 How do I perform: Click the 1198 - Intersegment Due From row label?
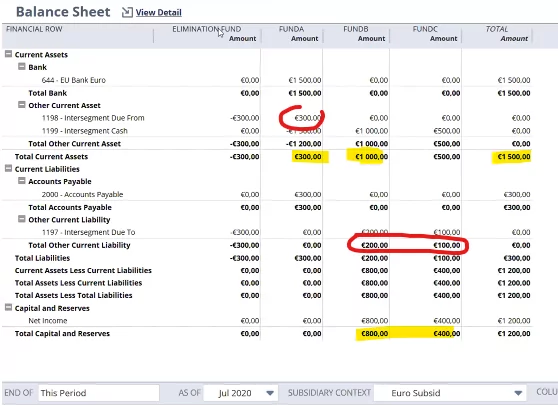click(93, 118)
